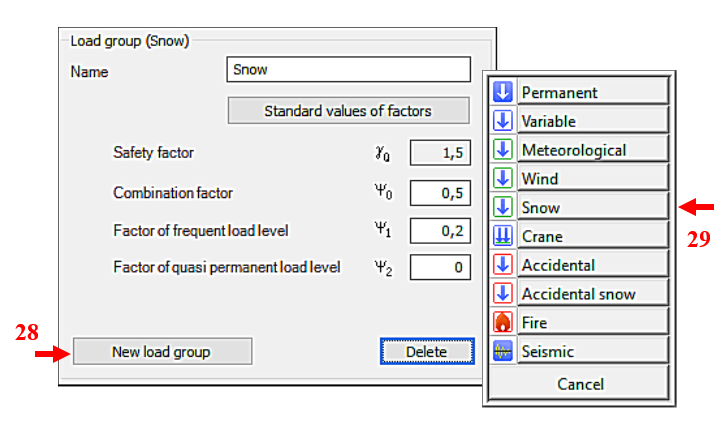This screenshot has height=423, width=721.
Task: Cancel the load type selection menu
Action: 579,383
